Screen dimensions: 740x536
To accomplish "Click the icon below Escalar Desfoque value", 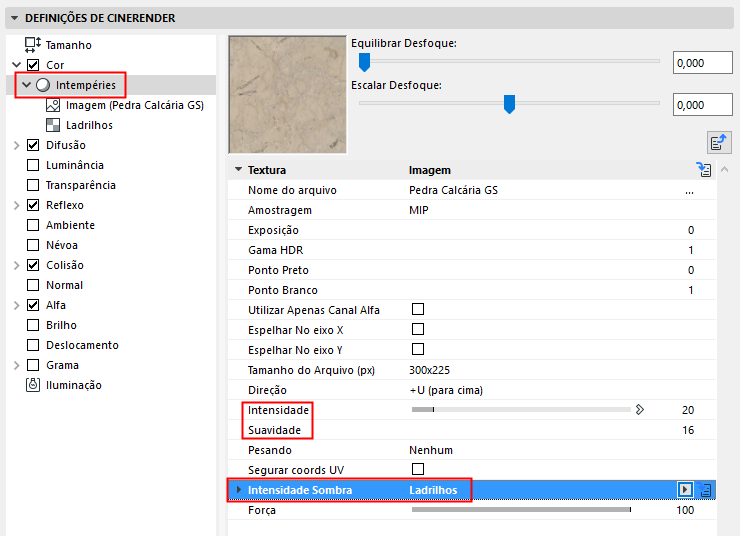I will point(719,142).
